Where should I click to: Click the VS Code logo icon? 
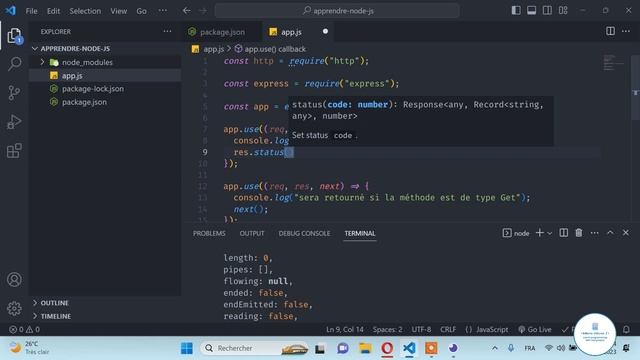[11, 11]
